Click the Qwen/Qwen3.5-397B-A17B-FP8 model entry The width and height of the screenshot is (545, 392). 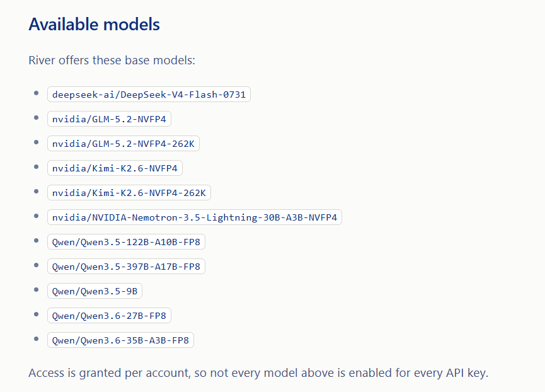pos(126,267)
